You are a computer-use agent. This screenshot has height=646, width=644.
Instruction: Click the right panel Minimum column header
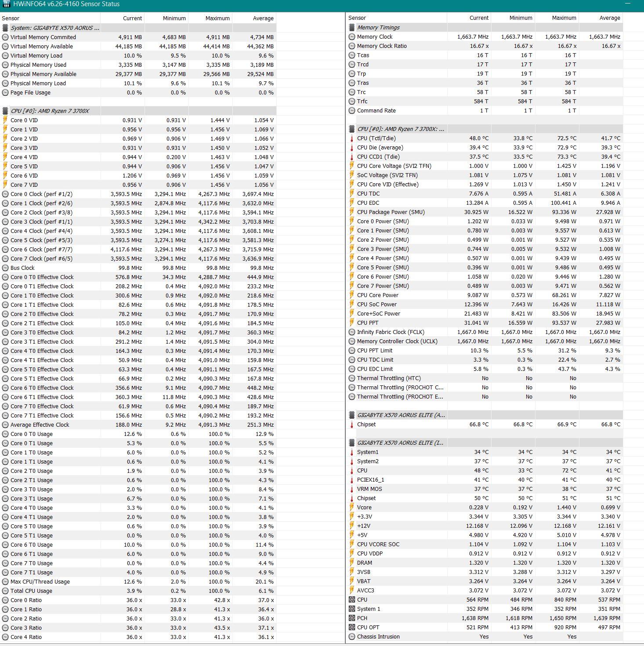(x=513, y=18)
